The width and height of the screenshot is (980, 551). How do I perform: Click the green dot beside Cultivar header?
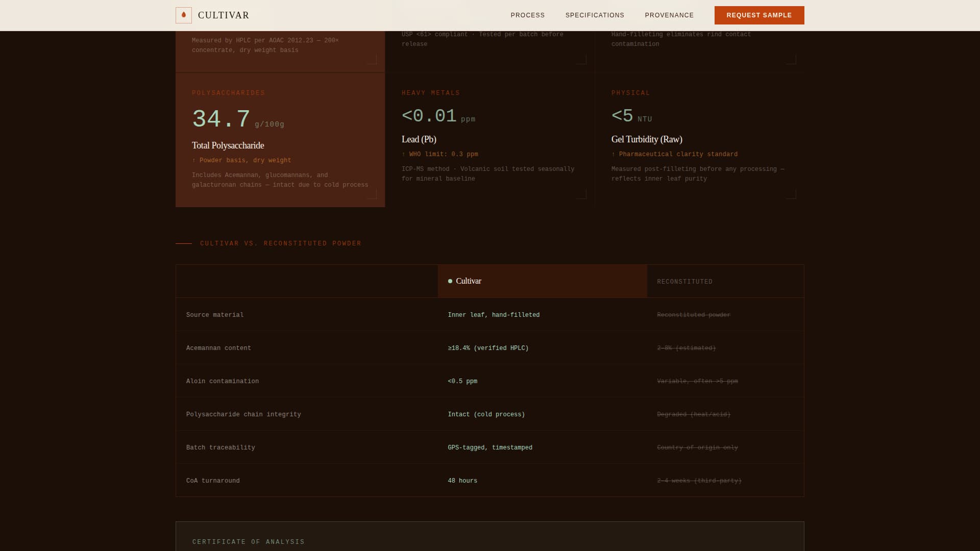[450, 281]
